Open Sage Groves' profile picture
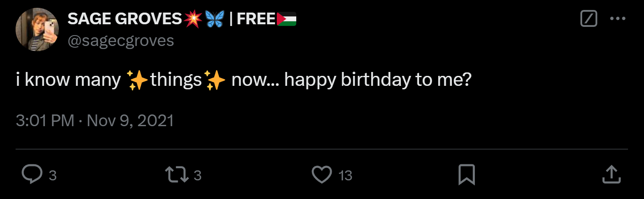This screenshot has height=199, width=644. [37, 29]
